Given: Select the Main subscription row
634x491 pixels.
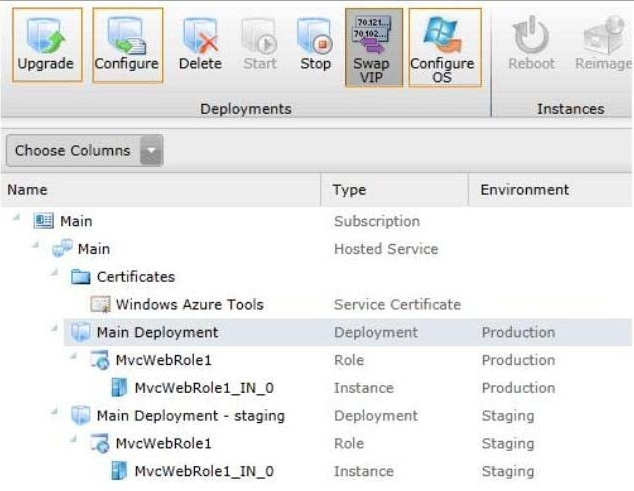Looking at the screenshot, I should tap(316, 221).
